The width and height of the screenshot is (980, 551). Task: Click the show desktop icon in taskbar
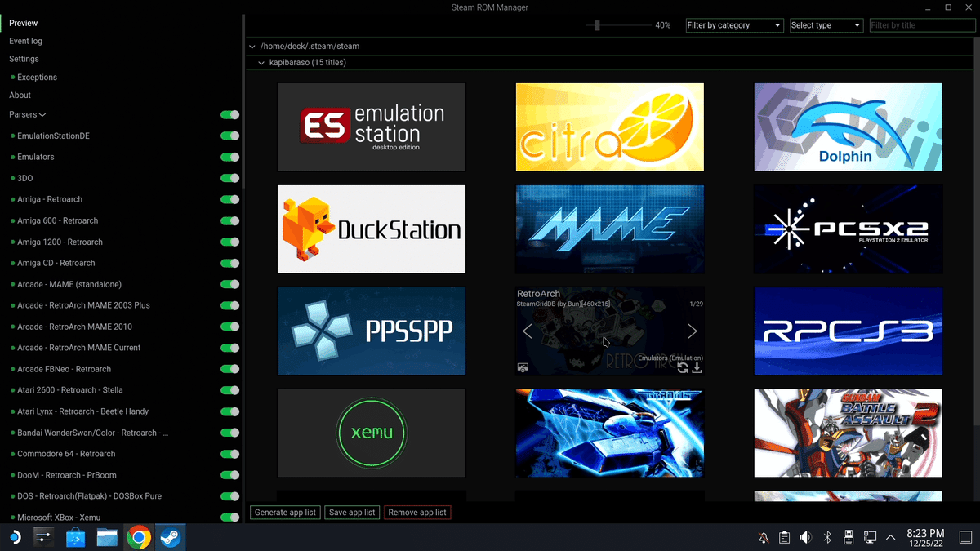coord(967,537)
